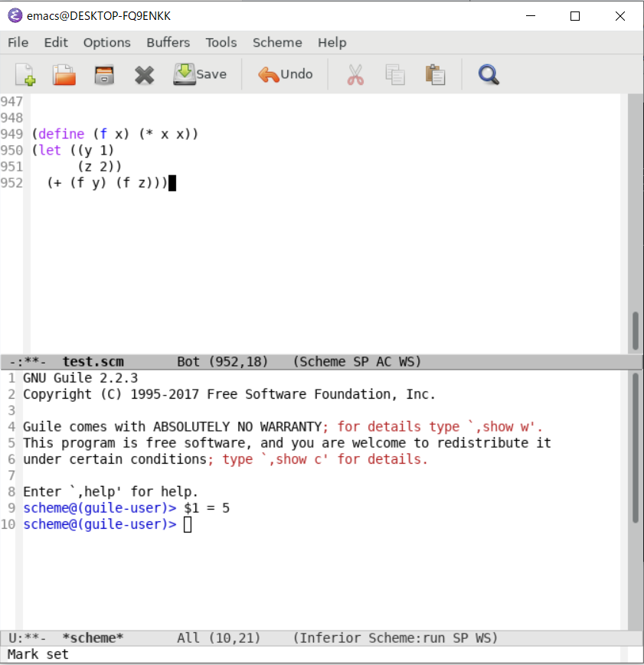The width and height of the screenshot is (644, 665).
Task: Undo the last change with the Undo button
Action: (286, 74)
